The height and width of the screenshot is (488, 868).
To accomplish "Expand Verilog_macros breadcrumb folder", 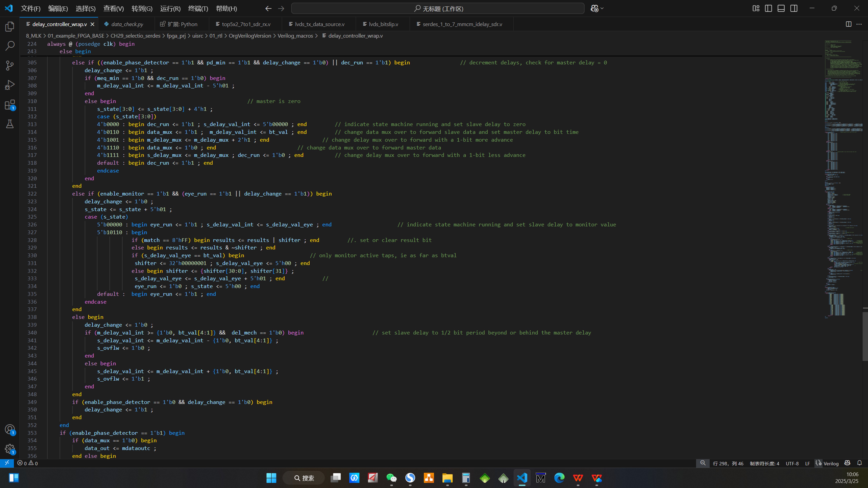I will (x=295, y=36).
